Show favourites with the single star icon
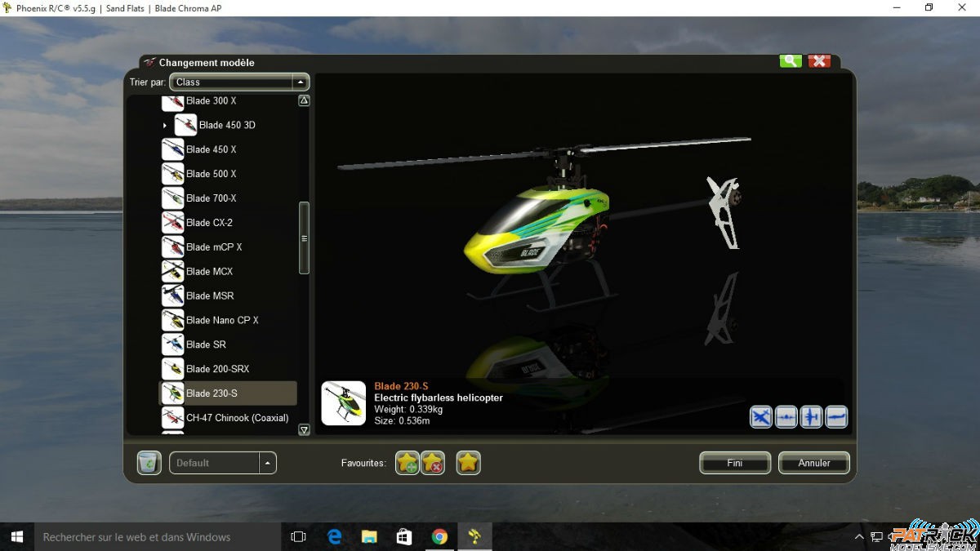 coord(468,463)
